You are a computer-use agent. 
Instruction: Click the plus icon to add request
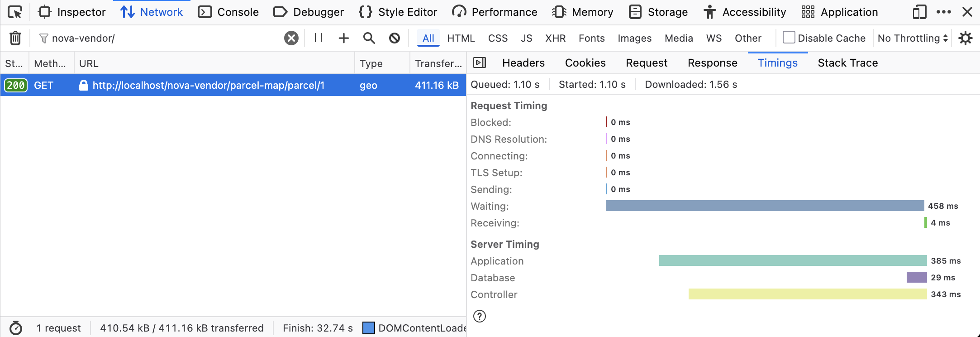(x=344, y=38)
